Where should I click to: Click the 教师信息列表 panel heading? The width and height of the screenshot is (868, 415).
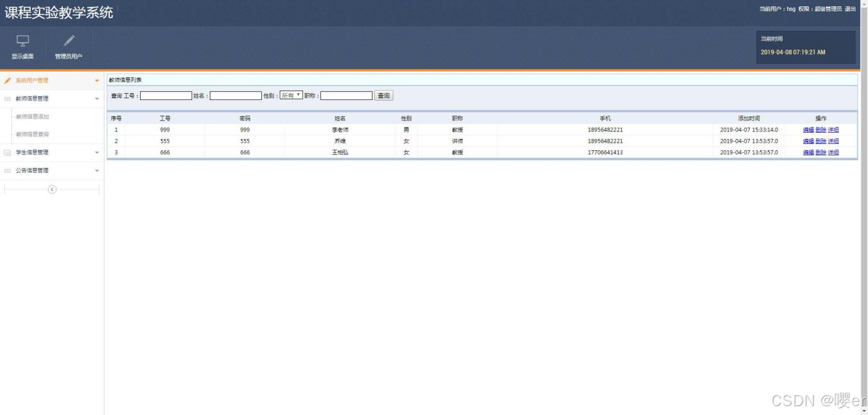point(125,80)
